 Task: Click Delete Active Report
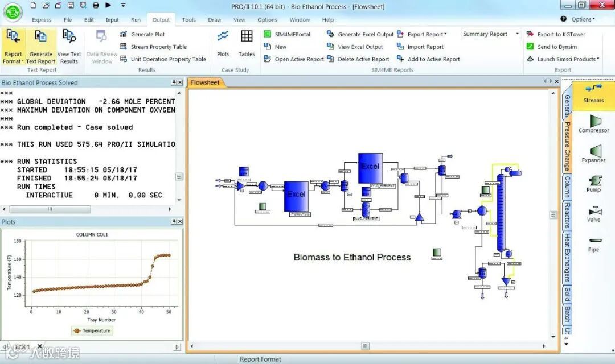[x=358, y=59]
